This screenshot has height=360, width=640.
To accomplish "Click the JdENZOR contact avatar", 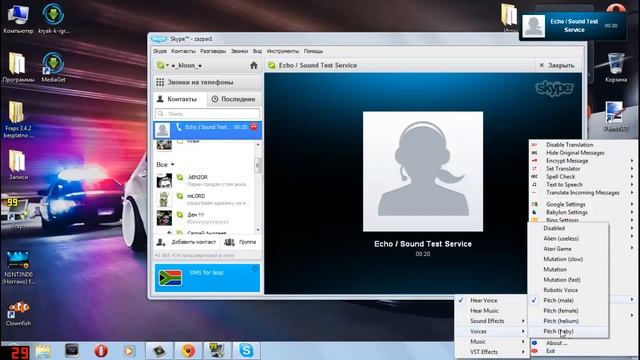I will 164,180.
